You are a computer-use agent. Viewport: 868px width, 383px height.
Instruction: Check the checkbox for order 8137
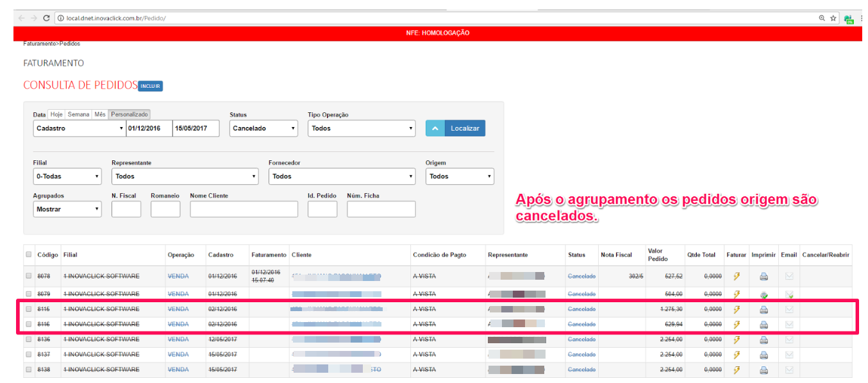(x=28, y=355)
